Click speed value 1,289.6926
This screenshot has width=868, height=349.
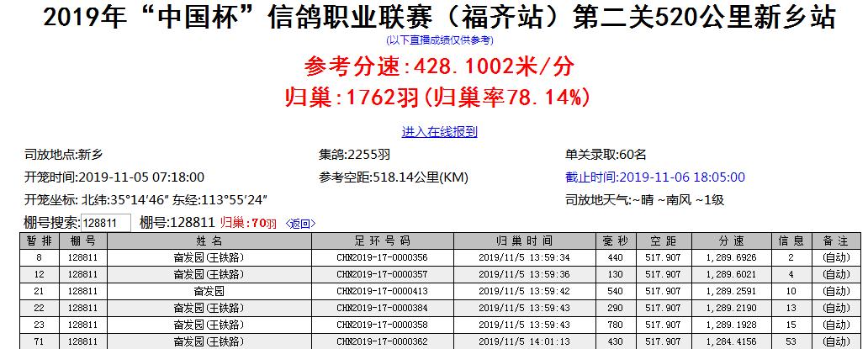pos(731,257)
